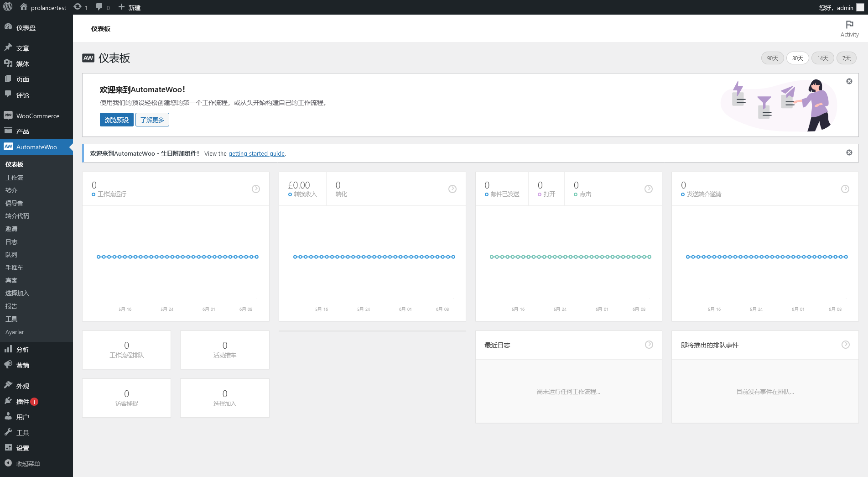Open the admin user avatar menu
This screenshot has height=477, width=868.
point(860,7)
